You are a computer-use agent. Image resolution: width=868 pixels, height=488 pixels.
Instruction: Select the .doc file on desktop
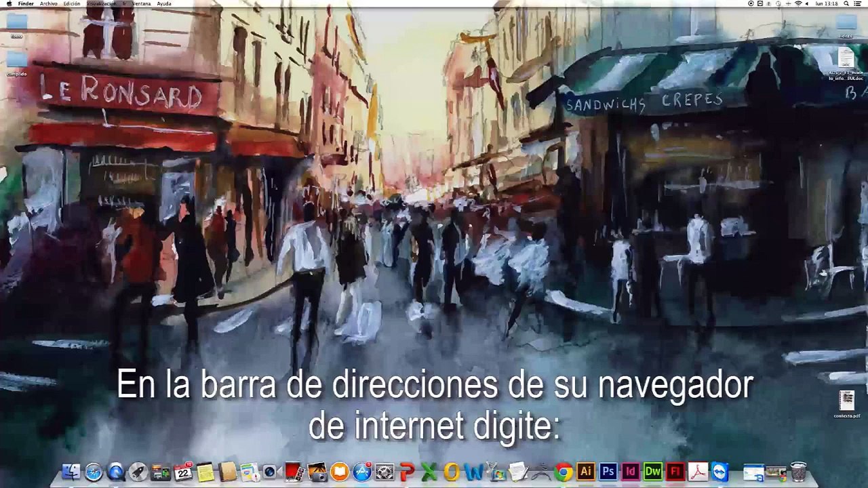[846, 65]
